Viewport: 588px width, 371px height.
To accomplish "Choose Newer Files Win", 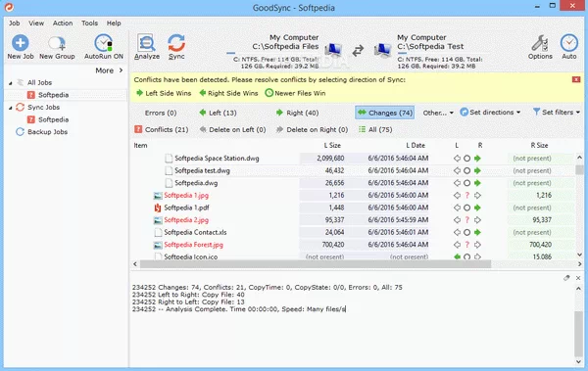I will [x=295, y=93].
